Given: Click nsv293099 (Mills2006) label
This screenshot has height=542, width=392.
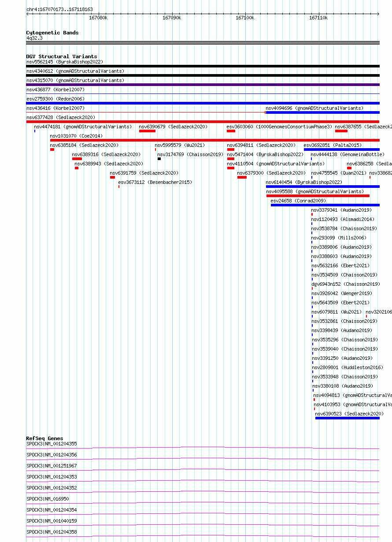Looking at the screenshot, I should [339, 238].
